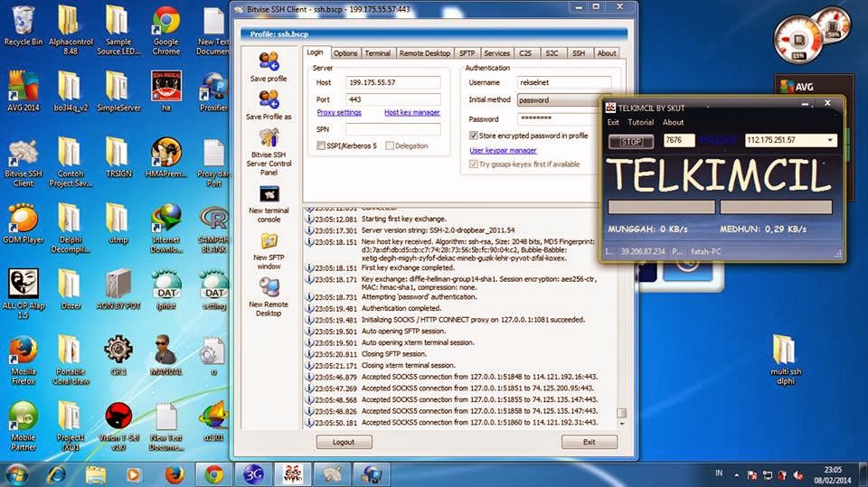Viewport: 868px width, 487px height.
Task: Switch to the SSH tab
Action: 579,53
